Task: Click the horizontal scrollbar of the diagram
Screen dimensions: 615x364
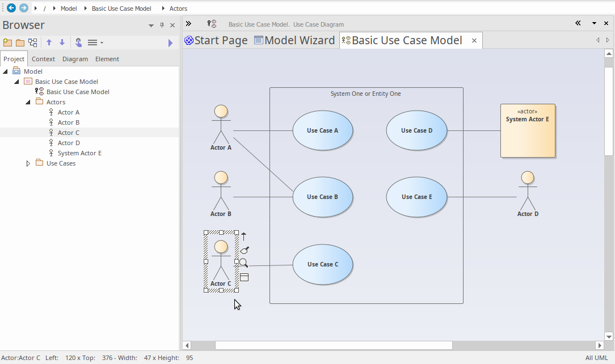Action: pyautogui.click(x=333, y=345)
